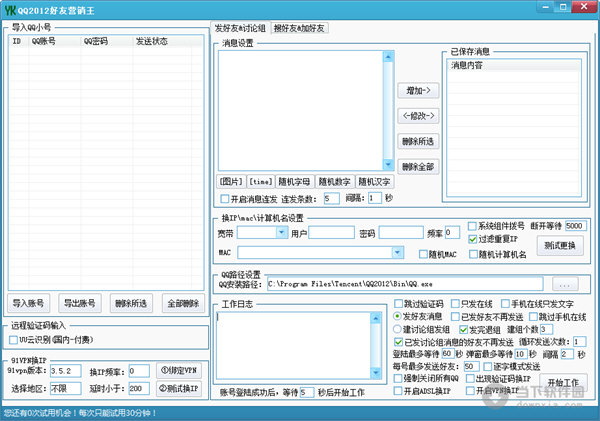This screenshot has height=421, width=600.
Task: Toggle 跳过手机在线 checkbox
Action: coord(533,317)
